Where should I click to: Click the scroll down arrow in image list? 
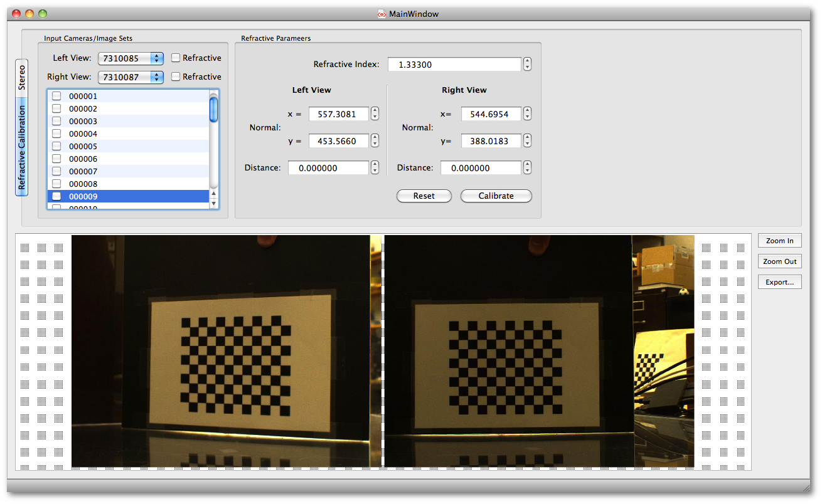coord(213,204)
